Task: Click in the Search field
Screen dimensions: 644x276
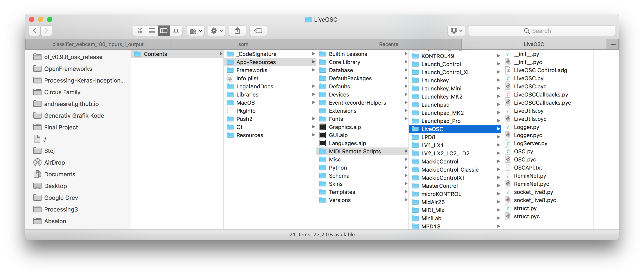Action: [542, 31]
